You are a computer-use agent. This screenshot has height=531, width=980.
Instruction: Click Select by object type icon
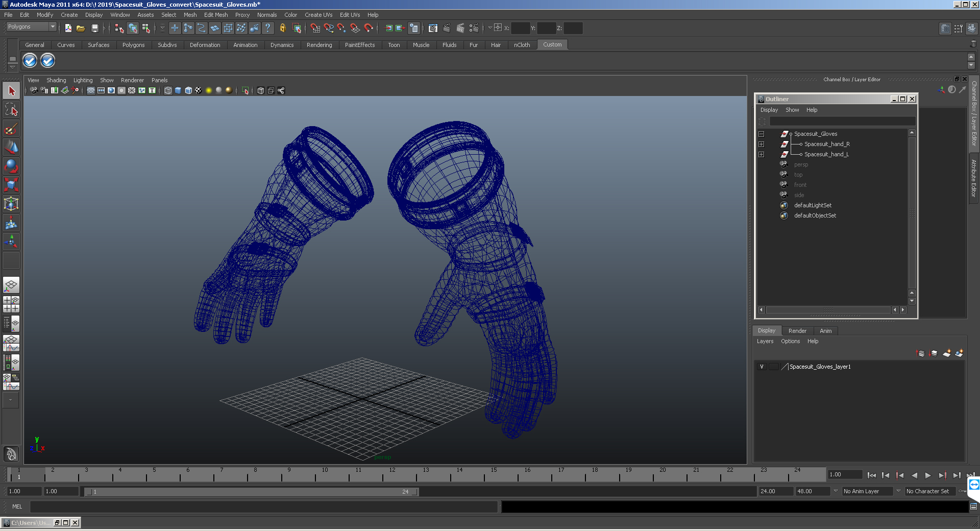point(133,28)
